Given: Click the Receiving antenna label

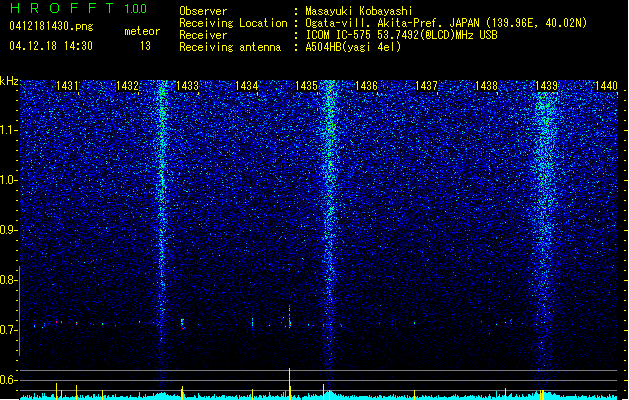Looking at the screenshot, I should (x=230, y=47).
